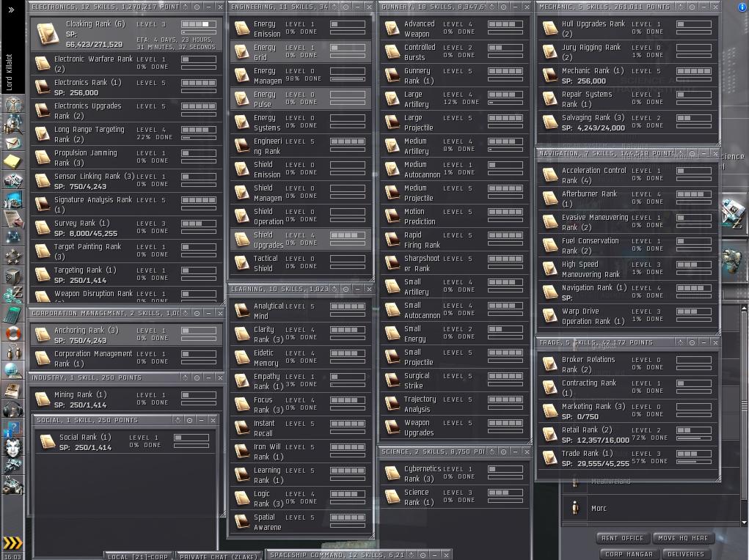
Task: Toggle the pin on the Science window
Action: pyautogui.click(x=503, y=452)
